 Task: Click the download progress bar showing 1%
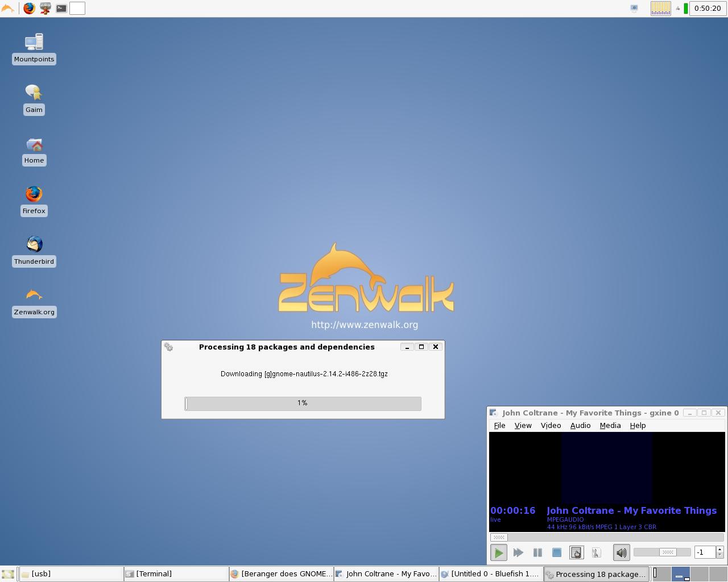click(x=303, y=404)
